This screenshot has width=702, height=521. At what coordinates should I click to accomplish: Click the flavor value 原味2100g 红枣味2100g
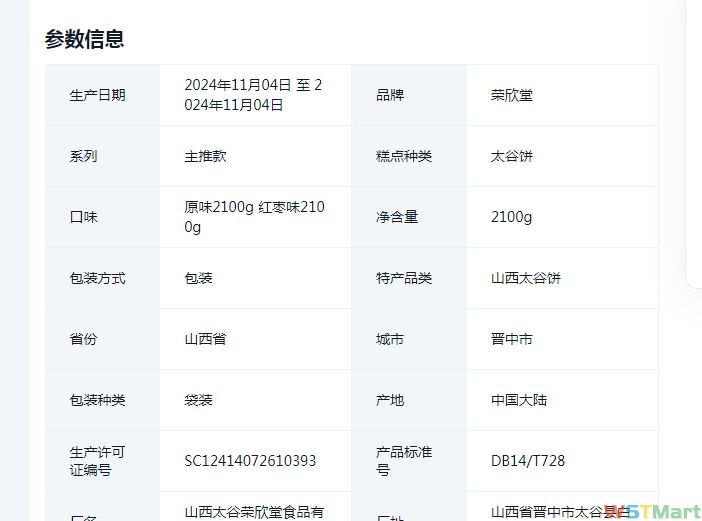point(255,217)
